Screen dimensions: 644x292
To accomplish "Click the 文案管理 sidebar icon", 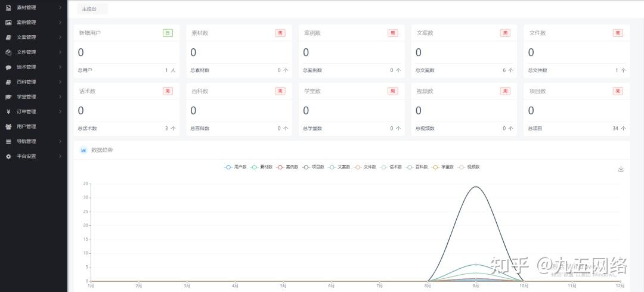I will click(8, 37).
